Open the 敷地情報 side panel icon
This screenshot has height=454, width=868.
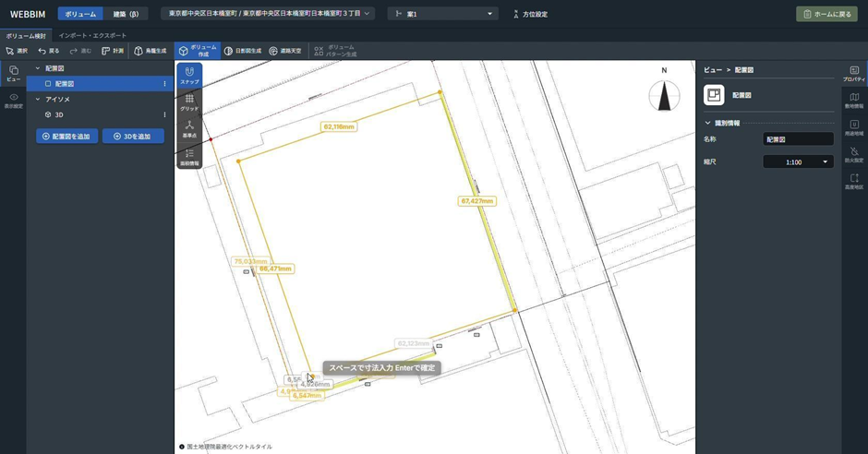tap(854, 100)
